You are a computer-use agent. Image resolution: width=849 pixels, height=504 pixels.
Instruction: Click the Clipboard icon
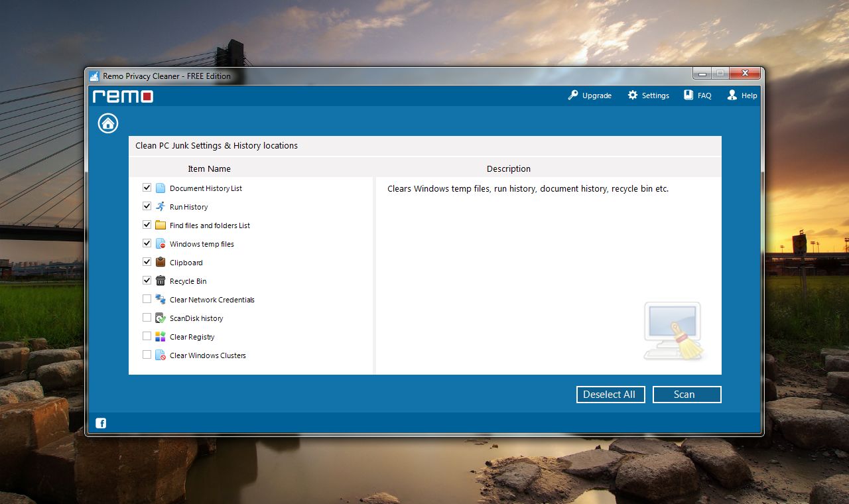click(161, 262)
